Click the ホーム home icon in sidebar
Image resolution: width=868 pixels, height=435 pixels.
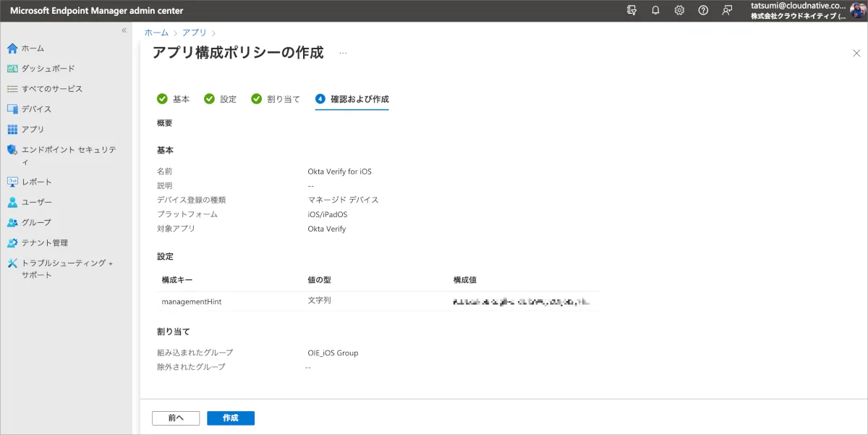point(12,48)
